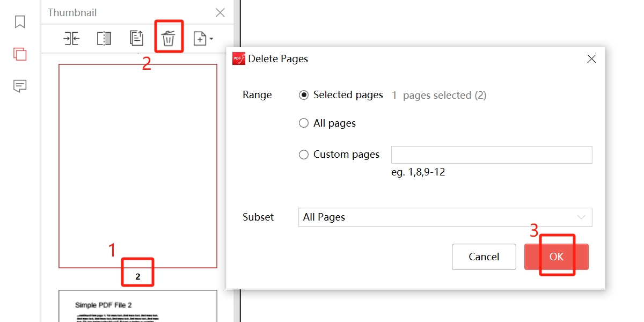Click the page number 2 label under the thumbnail

tap(138, 277)
